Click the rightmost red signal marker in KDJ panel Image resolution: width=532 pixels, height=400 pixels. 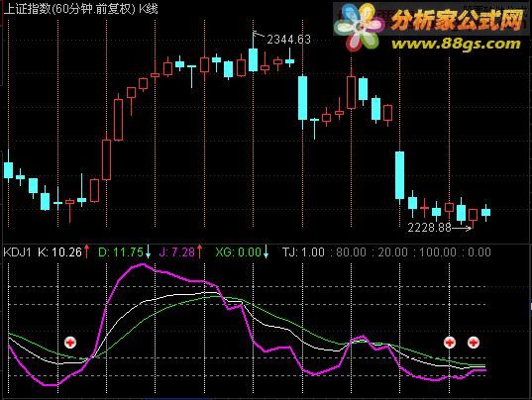[474, 343]
